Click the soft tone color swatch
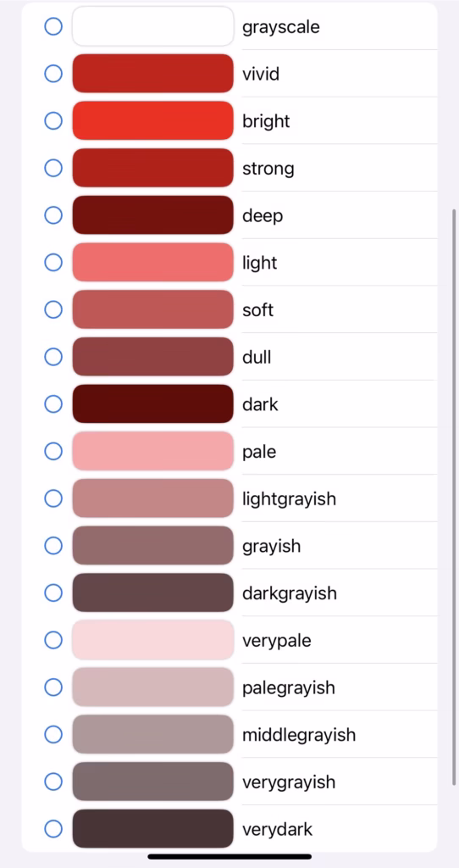459x868 pixels. pos(153,309)
